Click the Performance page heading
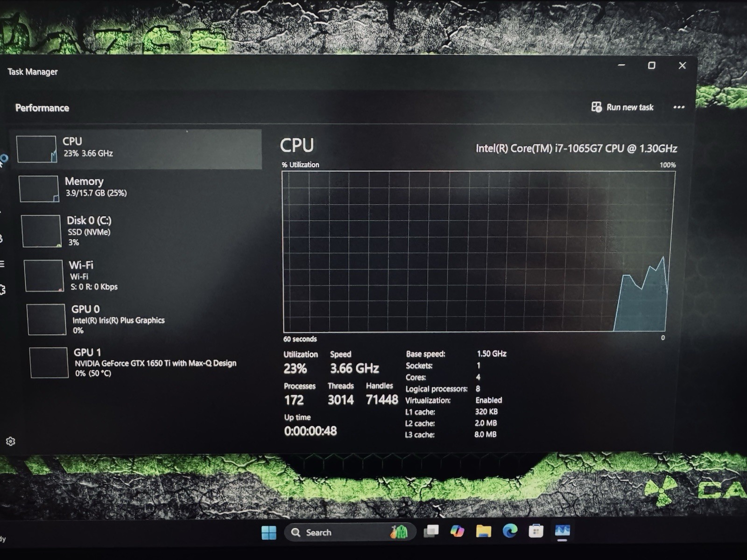The width and height of the screenshot is (747, 560). [42, 108]
